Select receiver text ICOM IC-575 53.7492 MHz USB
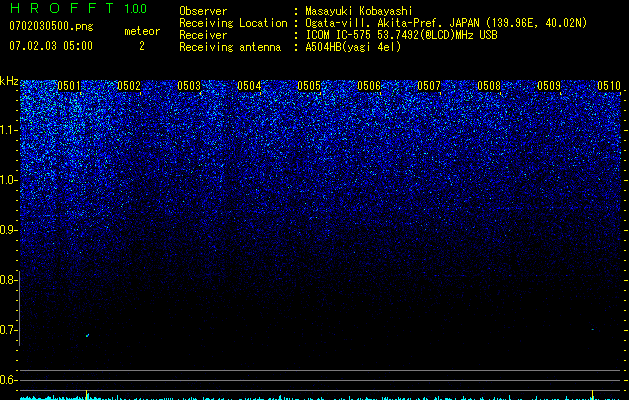 401,35
